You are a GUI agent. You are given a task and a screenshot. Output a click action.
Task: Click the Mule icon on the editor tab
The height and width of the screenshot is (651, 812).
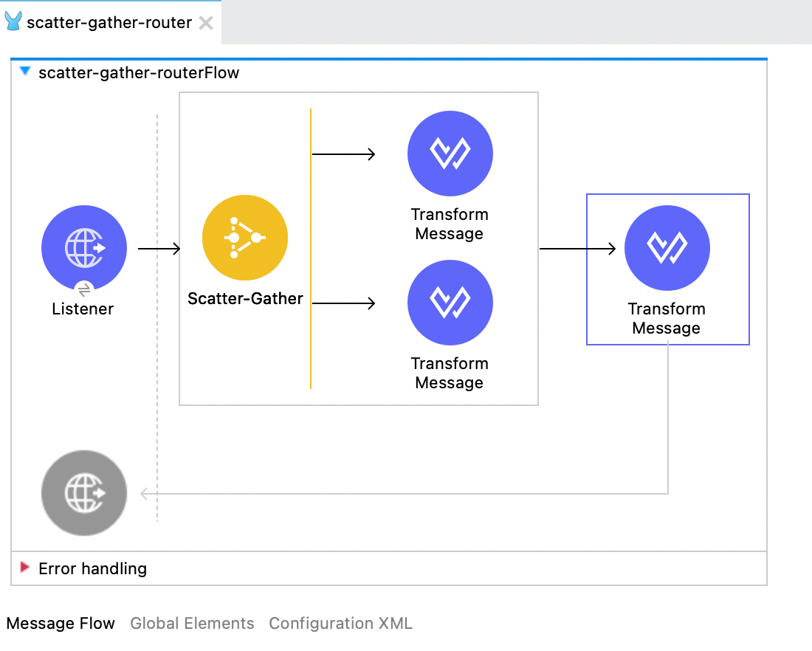(x=13, y=22)
